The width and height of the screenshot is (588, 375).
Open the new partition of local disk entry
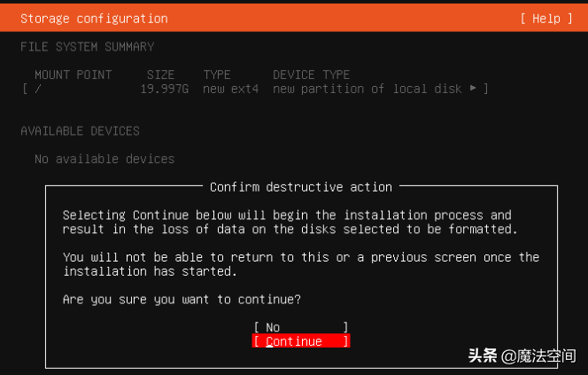pyautogui.click(x=367, y=89)
